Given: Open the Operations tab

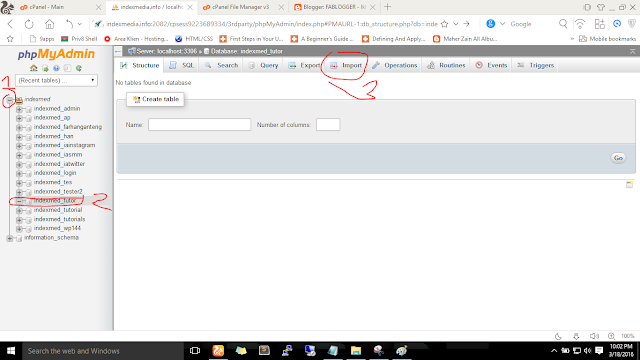Looking at the screenshot, I should click(395, 65).
